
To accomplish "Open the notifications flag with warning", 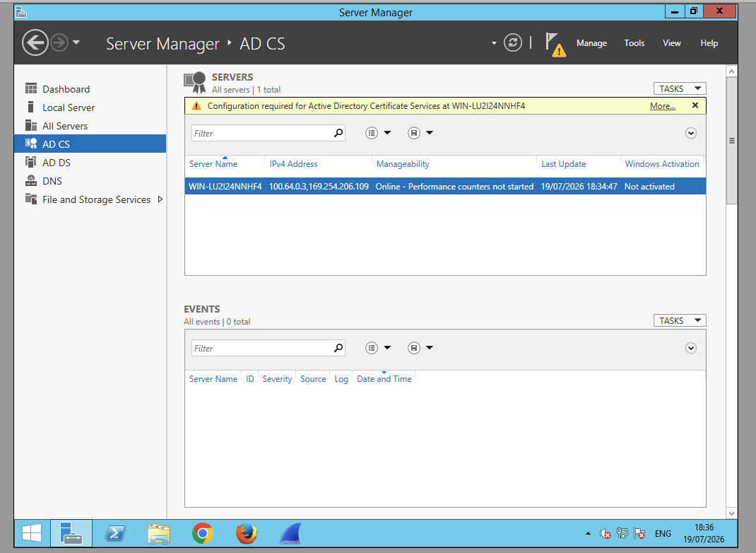I will point(555,45).
